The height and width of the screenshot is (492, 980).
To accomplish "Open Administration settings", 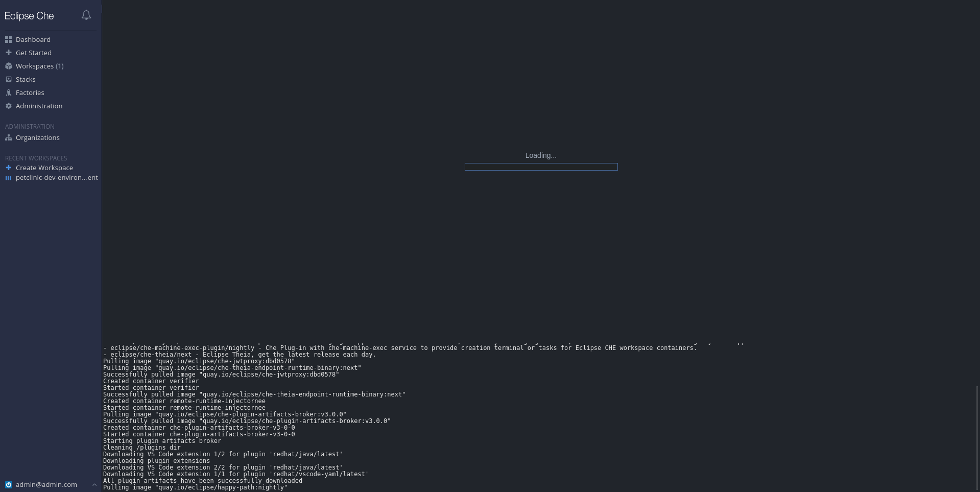I will tap(39, 106).
